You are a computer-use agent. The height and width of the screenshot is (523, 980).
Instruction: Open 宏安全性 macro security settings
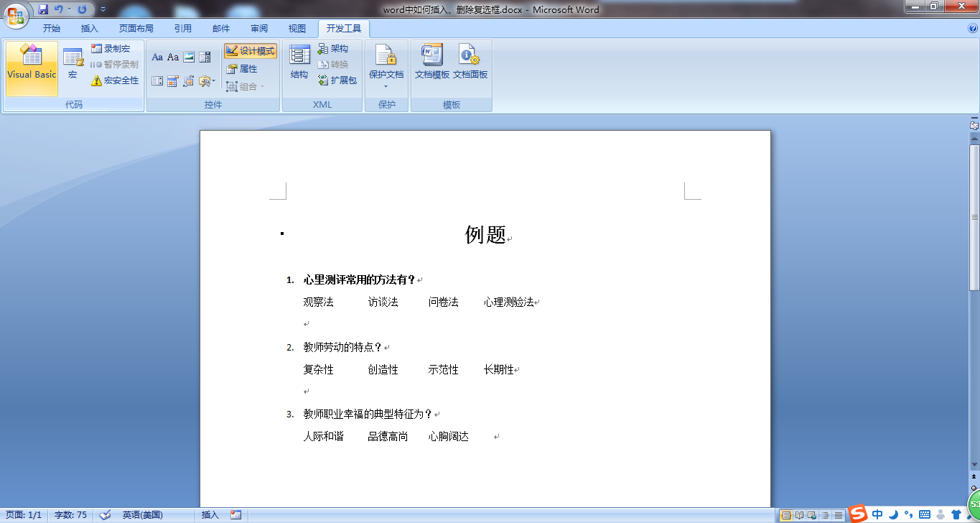click(x=115, y=80)
